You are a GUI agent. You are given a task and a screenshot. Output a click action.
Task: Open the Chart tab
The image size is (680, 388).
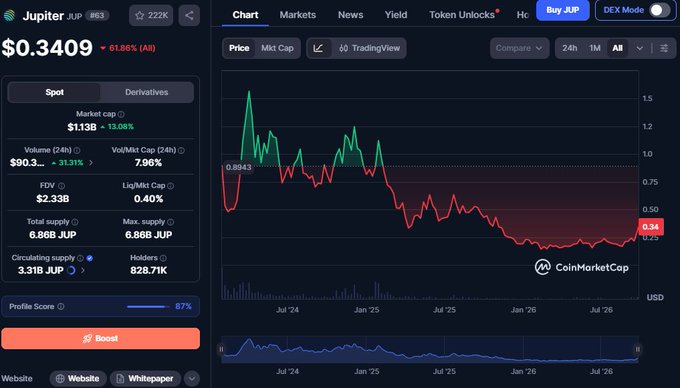pyautogui.click(x=245, y=15)
